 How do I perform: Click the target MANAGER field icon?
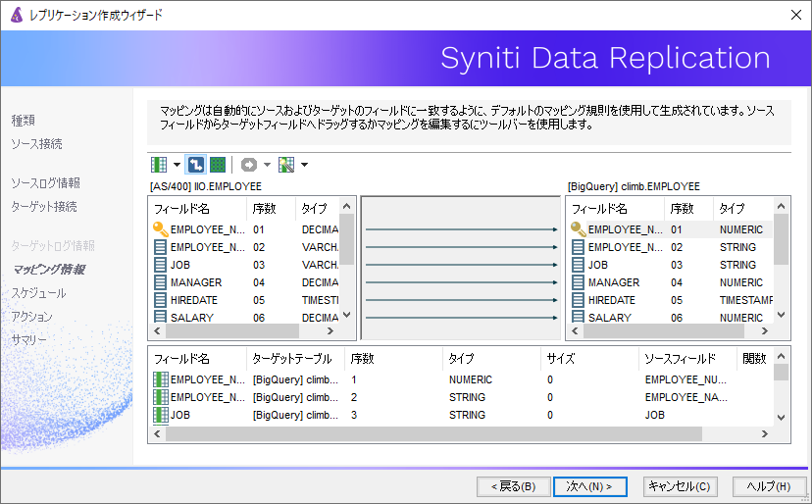578,282
